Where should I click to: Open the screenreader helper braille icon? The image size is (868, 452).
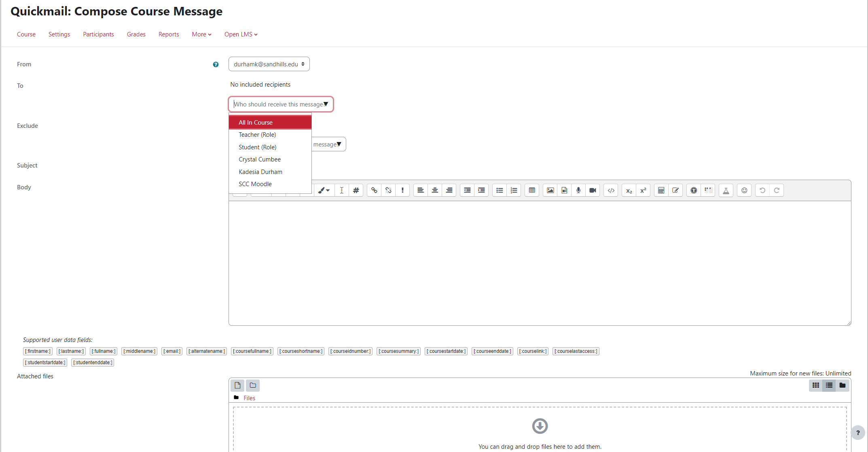[x=708, y=190]
